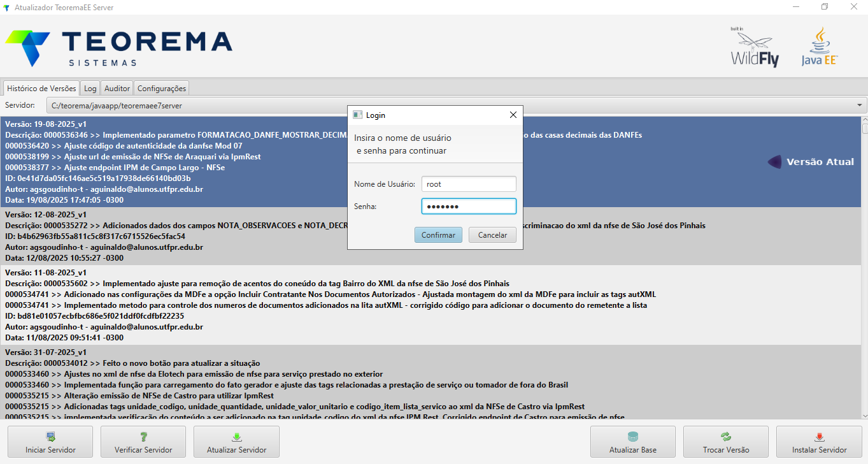Screen dimensions: 868x464
Task: Click the Instalar Servidor button
Action: (x=819, y=442)
